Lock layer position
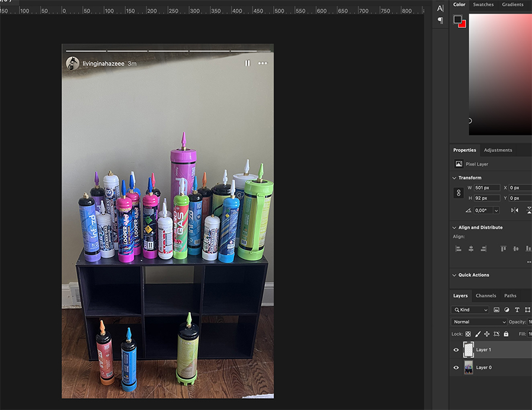Screen dimensions: 532x410 (487, 334)
